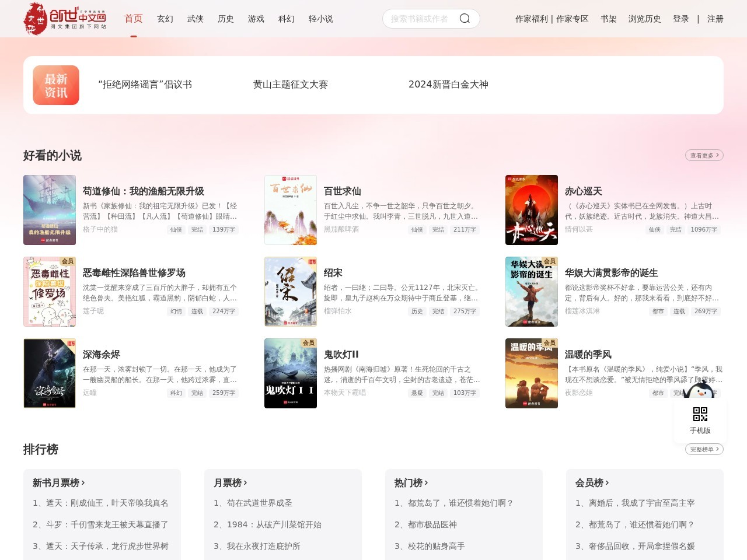
Task: Click author 榴弹怕水
Action: (x=338, y=311)
